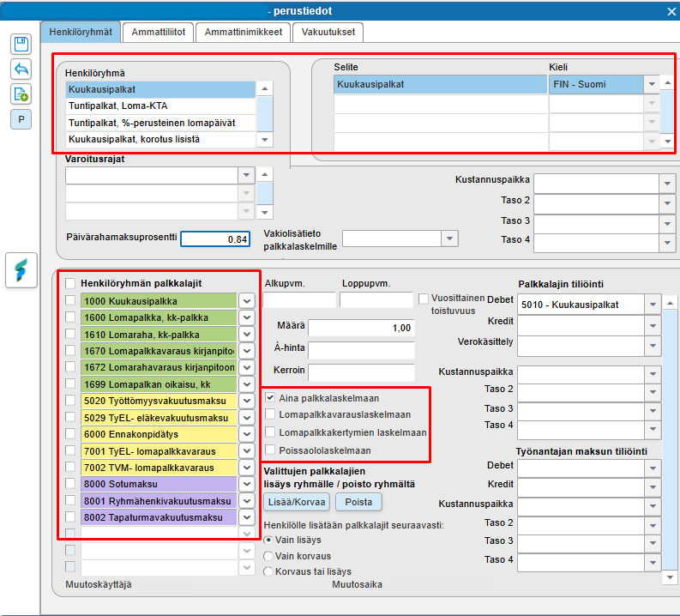Toggle the Henkilöryhmän palkkalajit header checkbox
Image resolution: width=680 pixels, height=616 pixels.
(70, 283)
